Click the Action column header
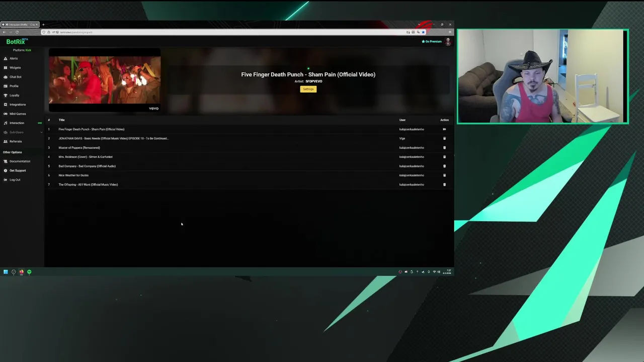Image resolution: width=644 pixels, height=362 pixels. click(x=444, y=120)
